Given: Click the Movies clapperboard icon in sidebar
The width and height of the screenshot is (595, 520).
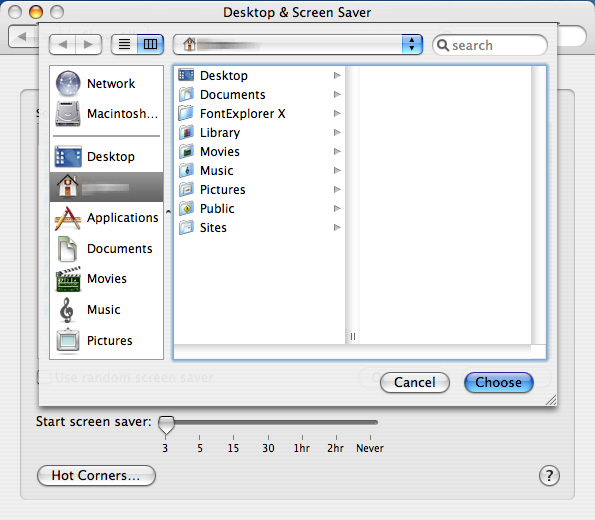Looking at the screenshot, I should click(x=68, y=279).
